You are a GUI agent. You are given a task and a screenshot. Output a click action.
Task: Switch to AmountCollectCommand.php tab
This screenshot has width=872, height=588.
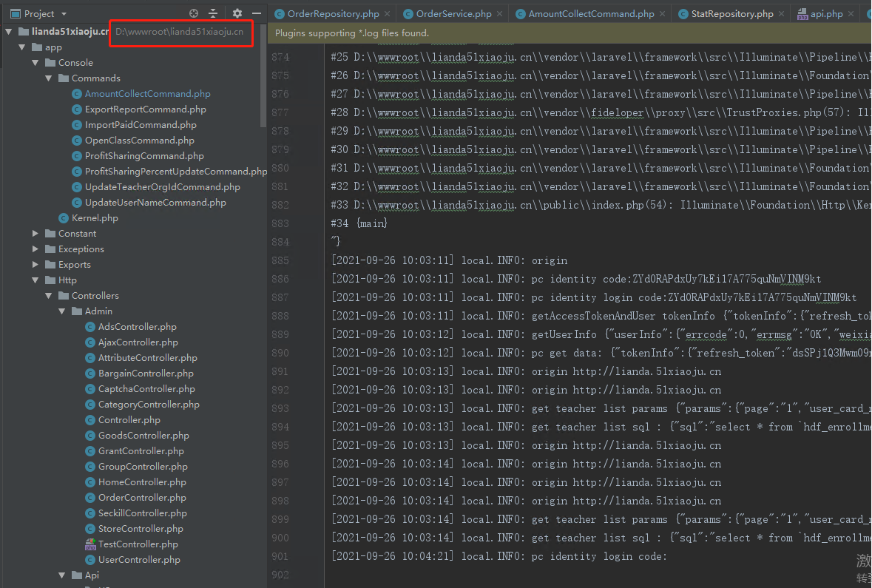coord(591,14)
